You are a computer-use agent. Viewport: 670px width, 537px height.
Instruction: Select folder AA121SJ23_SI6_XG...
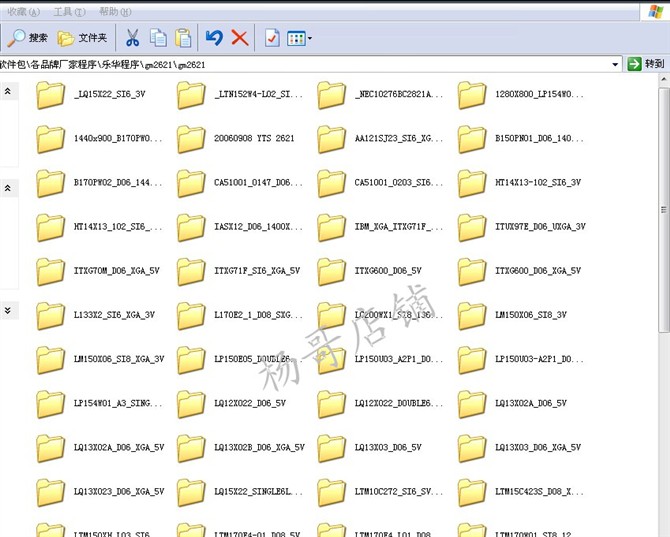(x=380, y=139)
